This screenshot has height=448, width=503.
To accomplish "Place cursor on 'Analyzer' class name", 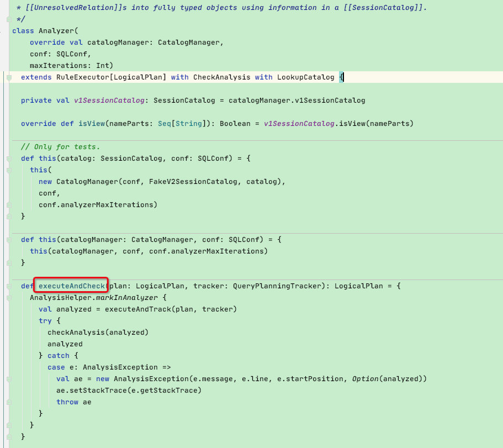I will tap(56, 31).
